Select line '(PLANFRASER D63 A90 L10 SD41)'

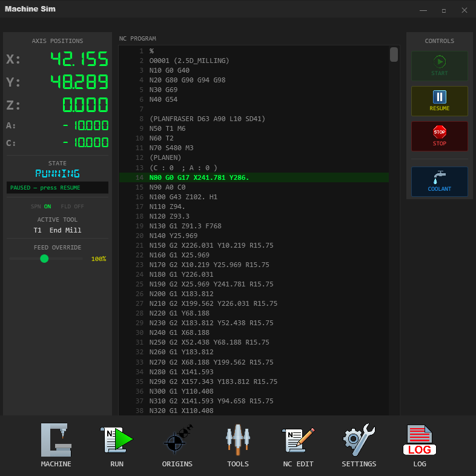click(254, 119)
